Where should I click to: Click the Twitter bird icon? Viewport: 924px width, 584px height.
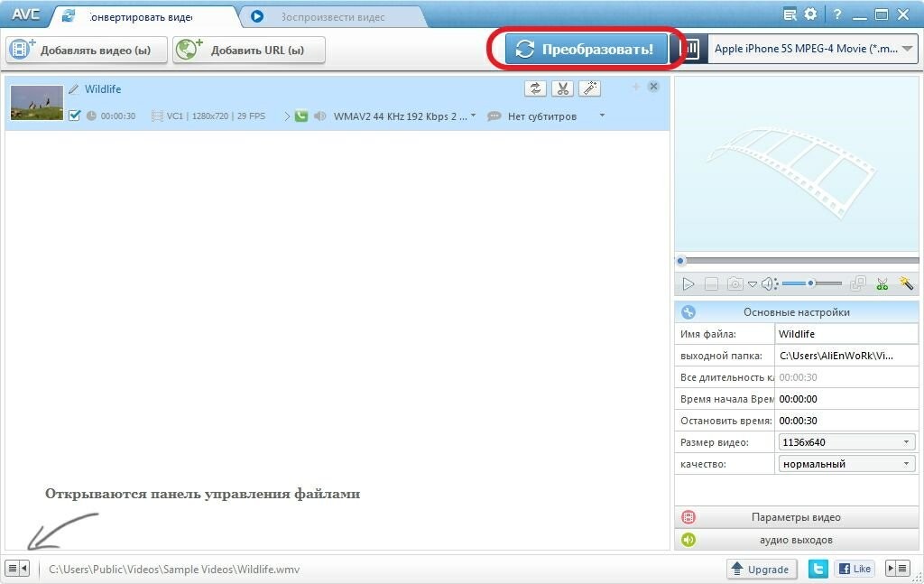coord(818,569)
